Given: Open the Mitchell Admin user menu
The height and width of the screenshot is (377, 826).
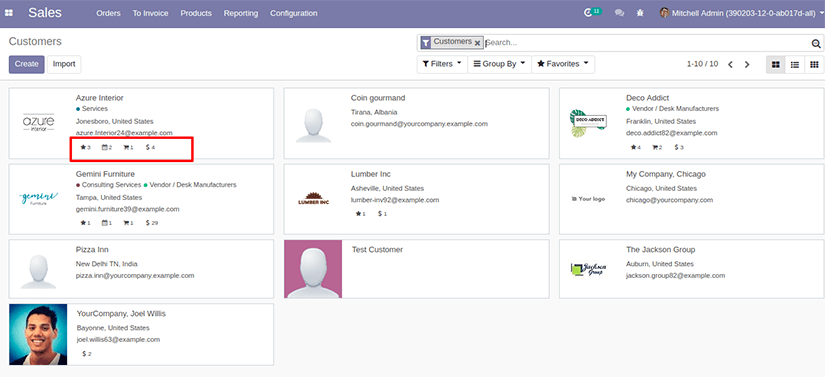Looking at the screenshot, I should [x=742, y=13].
